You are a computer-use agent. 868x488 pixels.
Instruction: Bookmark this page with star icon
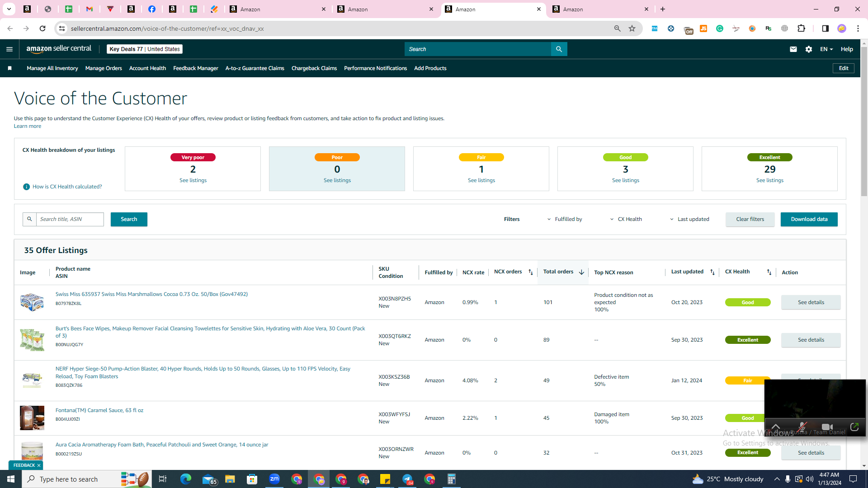[632, 28]
